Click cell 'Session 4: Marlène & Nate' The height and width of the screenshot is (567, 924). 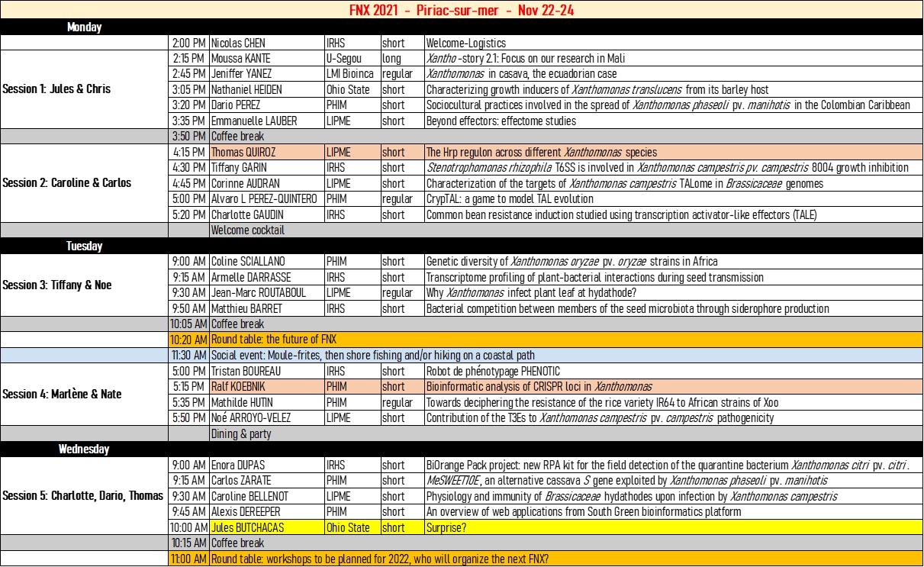coord(84,395)
